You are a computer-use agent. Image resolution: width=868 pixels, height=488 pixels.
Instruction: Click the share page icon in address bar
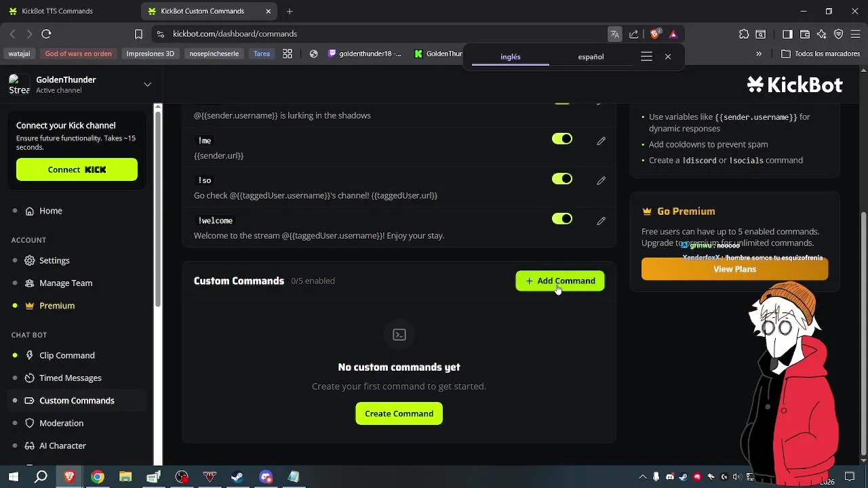(x=634, y=34)
